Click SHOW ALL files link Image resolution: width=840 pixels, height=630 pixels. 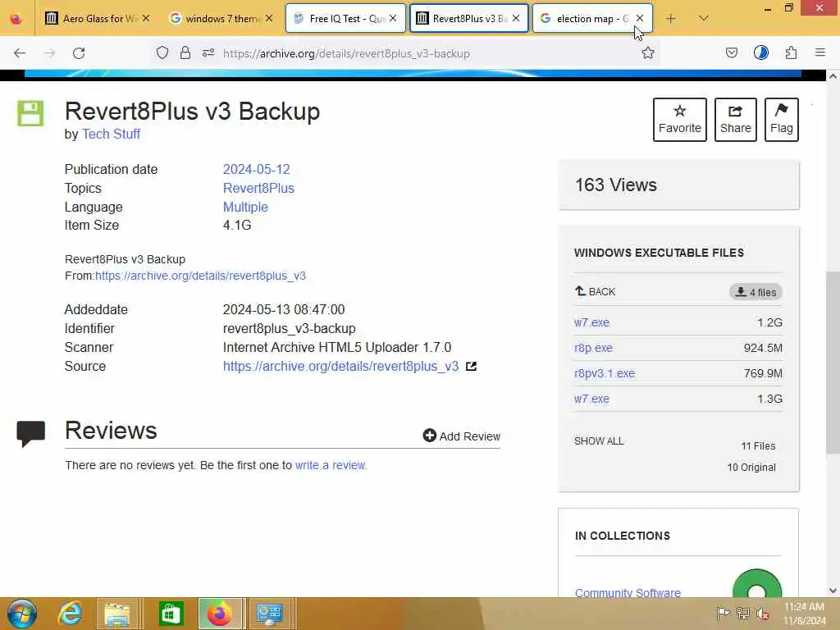click(x=599, y=441)
